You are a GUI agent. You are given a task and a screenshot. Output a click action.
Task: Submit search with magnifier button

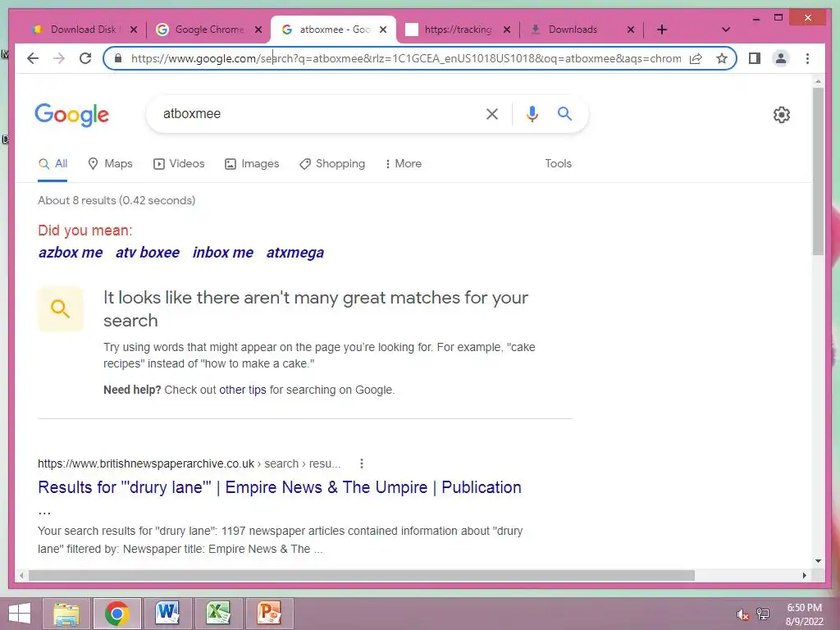pyautogui.click(x=564, y=113)
